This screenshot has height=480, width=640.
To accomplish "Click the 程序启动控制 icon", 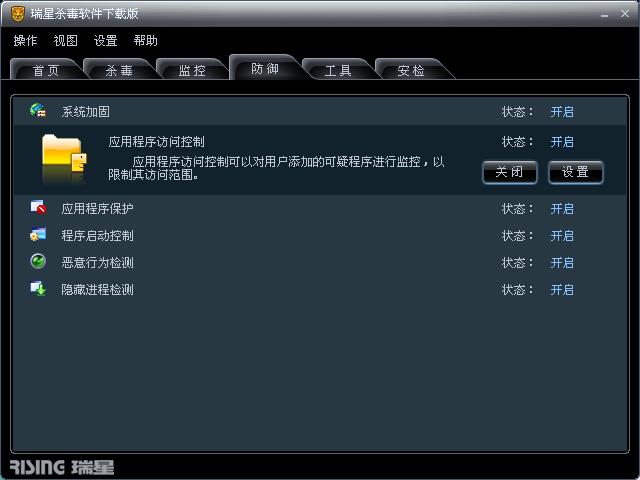I will pos(38,235).
